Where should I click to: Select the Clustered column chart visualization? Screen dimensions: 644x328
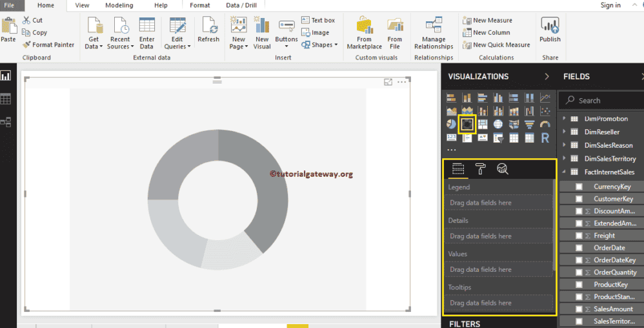point(498,98)
